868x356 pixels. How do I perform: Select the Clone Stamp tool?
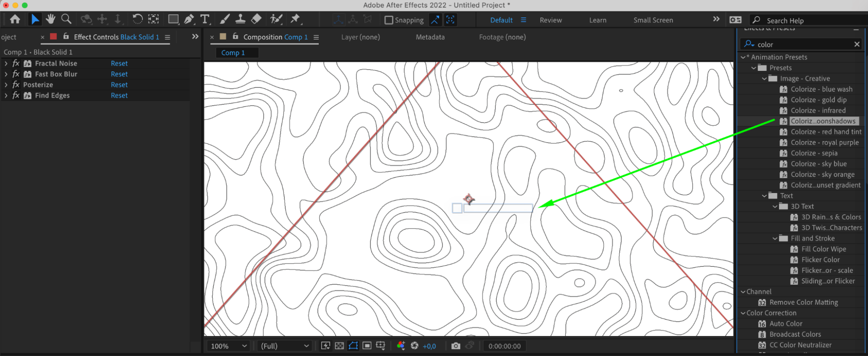240,19
